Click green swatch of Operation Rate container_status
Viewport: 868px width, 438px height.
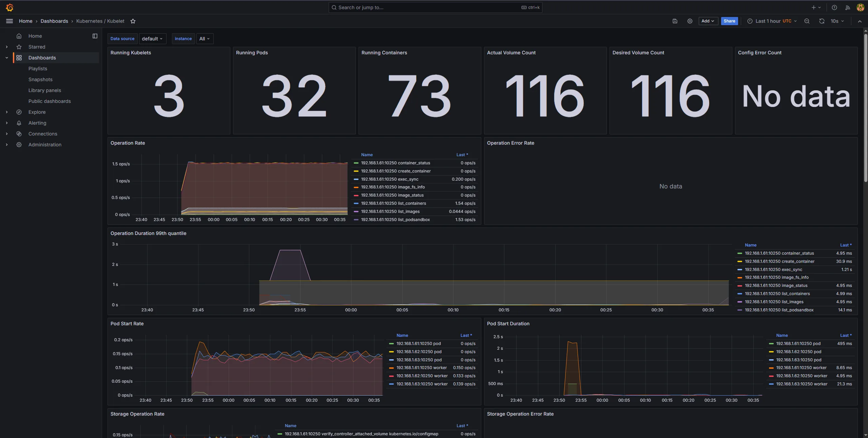point(356,163)
